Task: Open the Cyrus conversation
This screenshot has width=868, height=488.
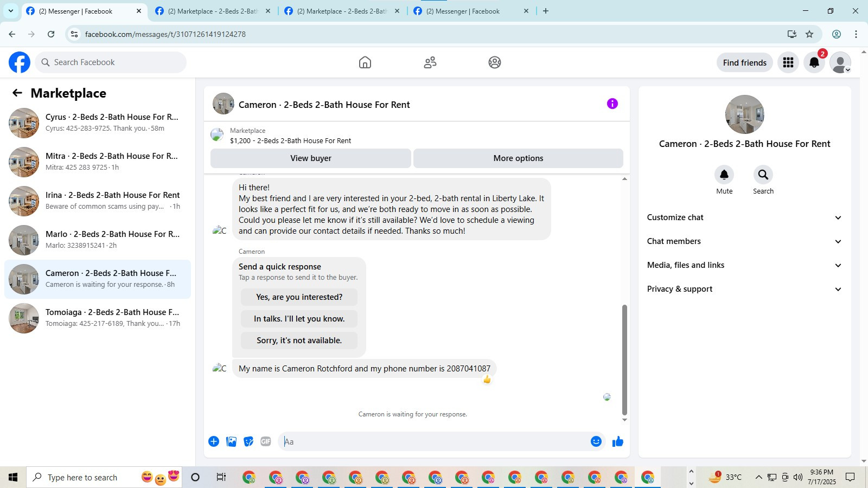Action: coord(98,123)
